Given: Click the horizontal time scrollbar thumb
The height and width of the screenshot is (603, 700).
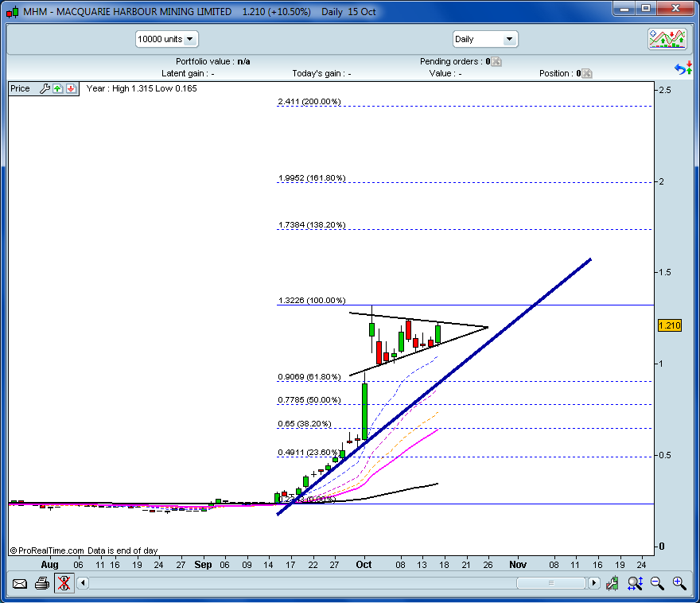Looking at the screenshot, I should [551, 583].
